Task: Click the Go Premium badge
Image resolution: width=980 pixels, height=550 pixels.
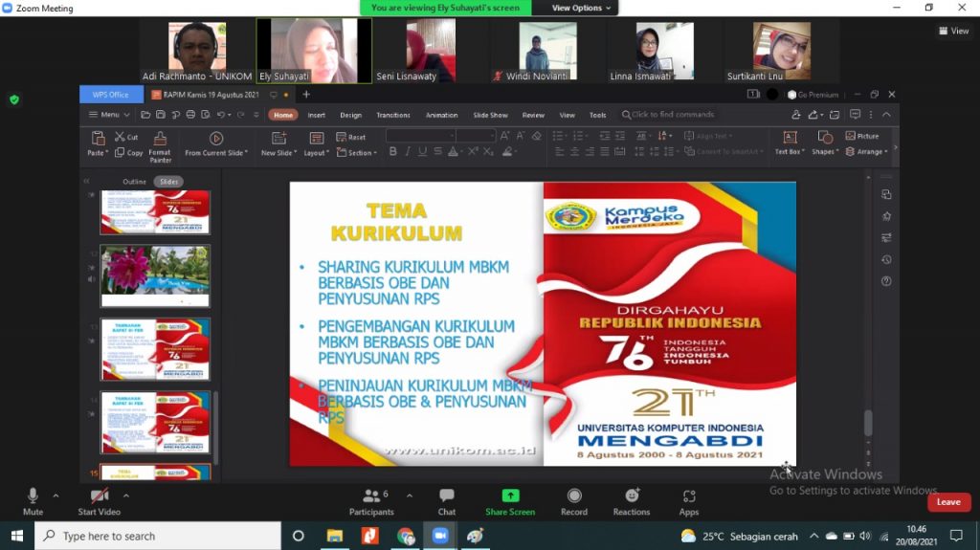Action: [x=813, y=95]
